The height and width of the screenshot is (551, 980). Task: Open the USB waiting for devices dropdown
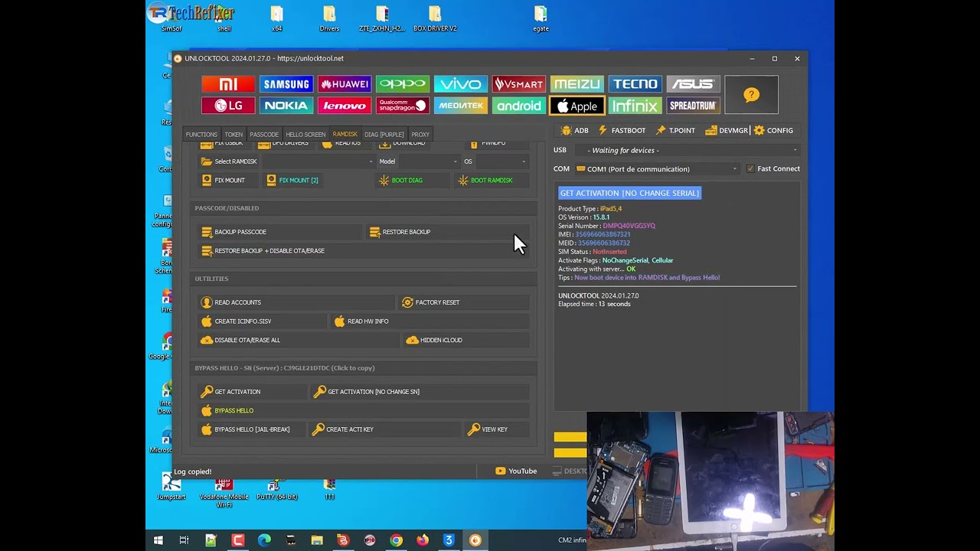[x=687, y=150]
